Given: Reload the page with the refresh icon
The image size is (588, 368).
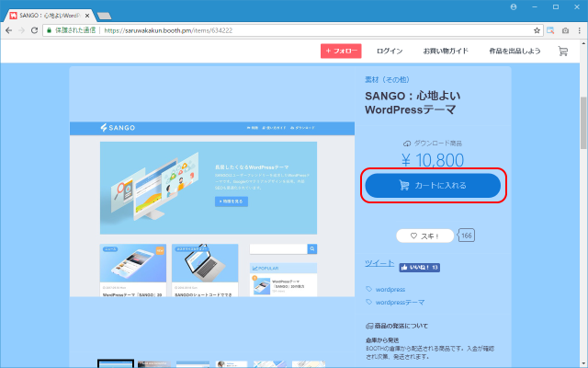Looking at the screenshot, I should 34,30.
